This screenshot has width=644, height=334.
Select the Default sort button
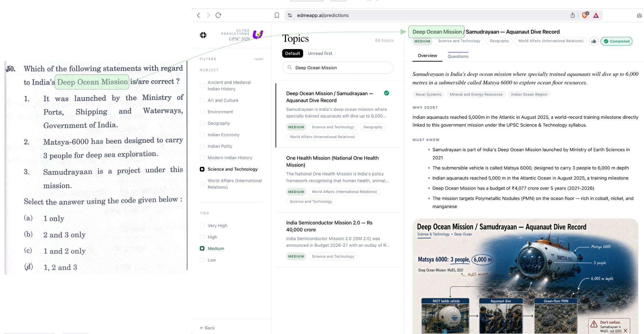292,54
